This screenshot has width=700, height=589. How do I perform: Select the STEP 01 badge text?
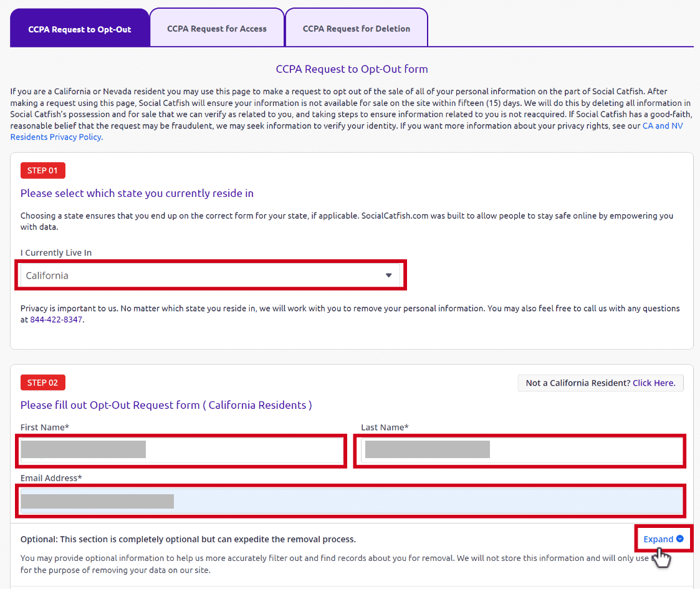(x=42, y=171)
